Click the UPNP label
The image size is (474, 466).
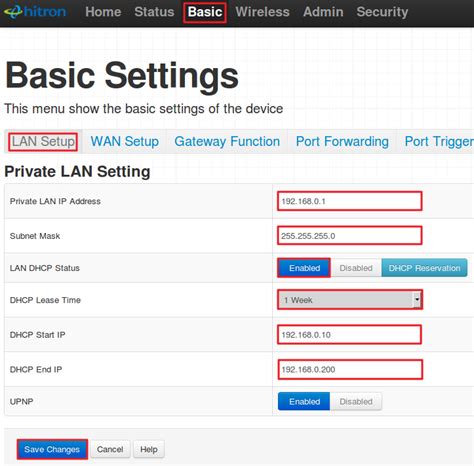click(x=21, y=401)
